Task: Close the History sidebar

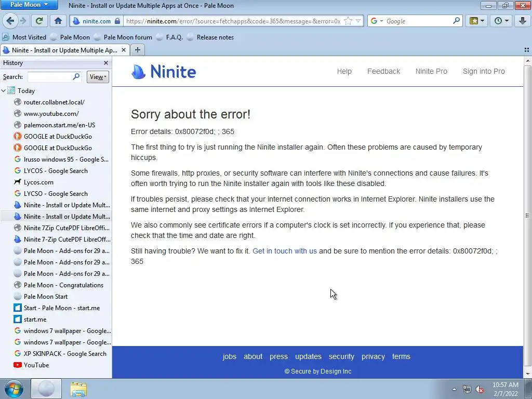Action: (x=106, y=63)
